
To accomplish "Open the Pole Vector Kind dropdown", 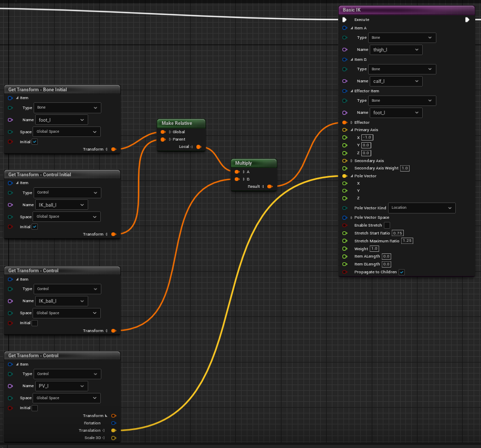I will [421, 208].
